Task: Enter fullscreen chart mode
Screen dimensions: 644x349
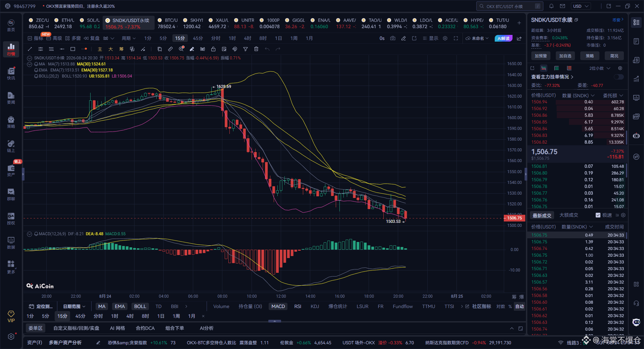Action: (x=456, y=38)
